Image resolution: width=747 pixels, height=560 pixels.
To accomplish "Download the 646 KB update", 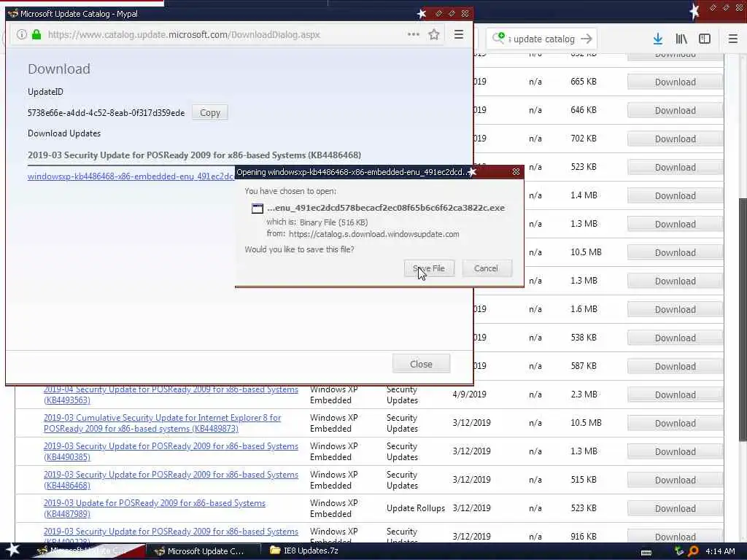I will pyautogui.click(x=675, y=111).
